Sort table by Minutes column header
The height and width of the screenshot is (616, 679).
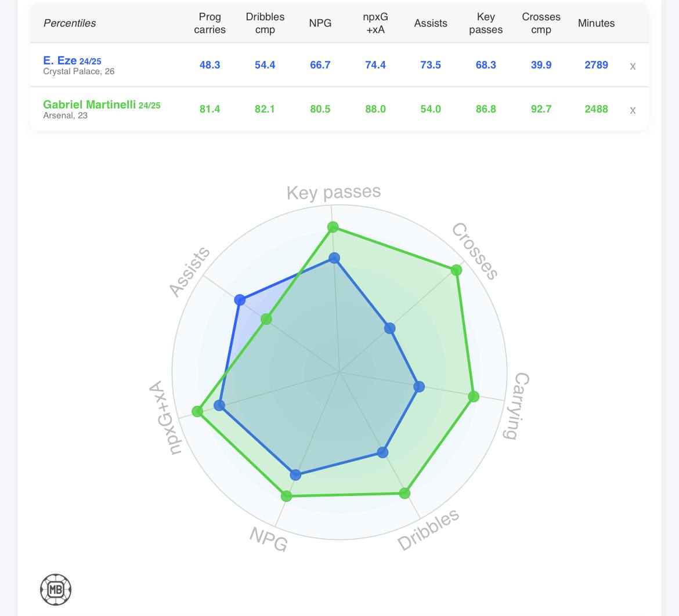[x=596, y=23]
